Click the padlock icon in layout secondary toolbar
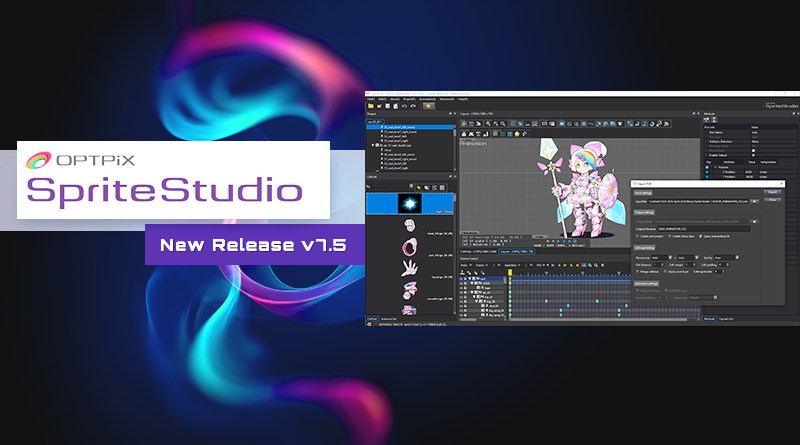The image size is (800, 445). coord(464,134)
